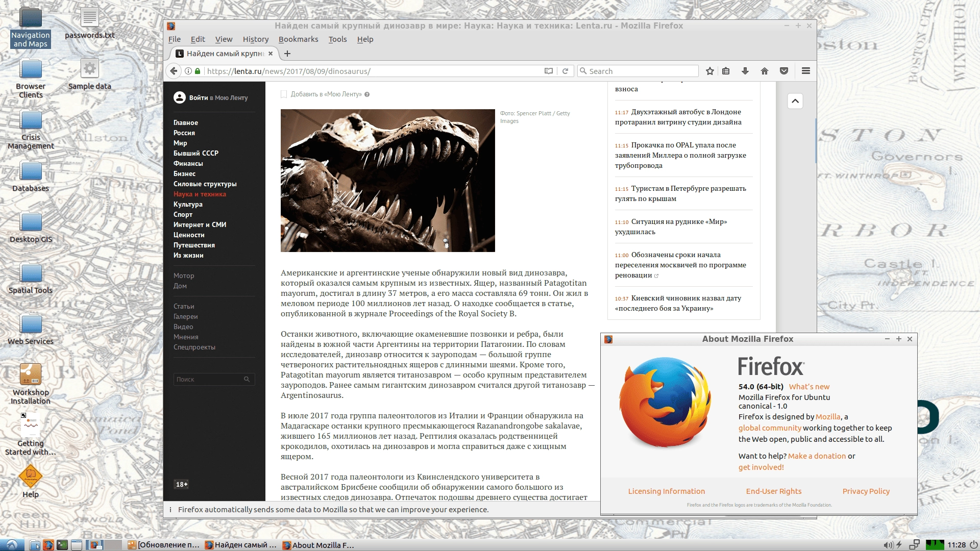This screenshot has width=980, height=551.
Task: Click the Mozilla link in About dialog
Action: 828,417
